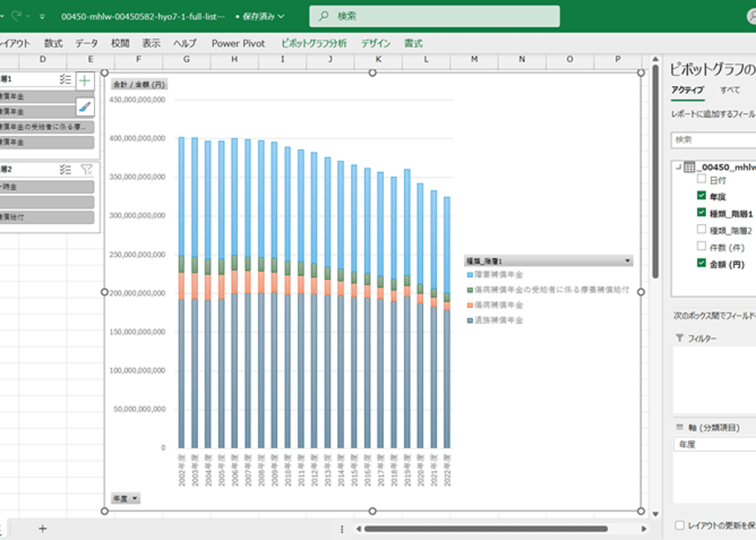Click the 軸 (分類項目) area icon
Viewport: 756px width, 540px height.
(x=680, y=427)
